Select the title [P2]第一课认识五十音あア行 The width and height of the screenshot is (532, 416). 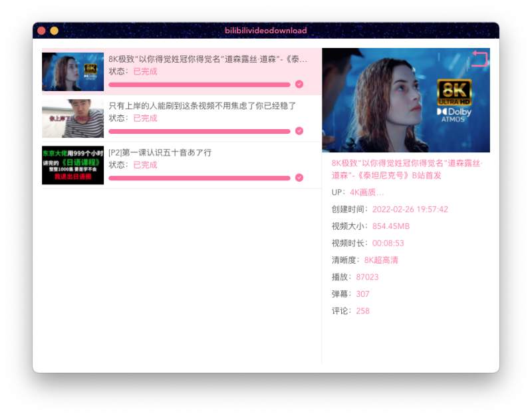[x=160, y=153]
